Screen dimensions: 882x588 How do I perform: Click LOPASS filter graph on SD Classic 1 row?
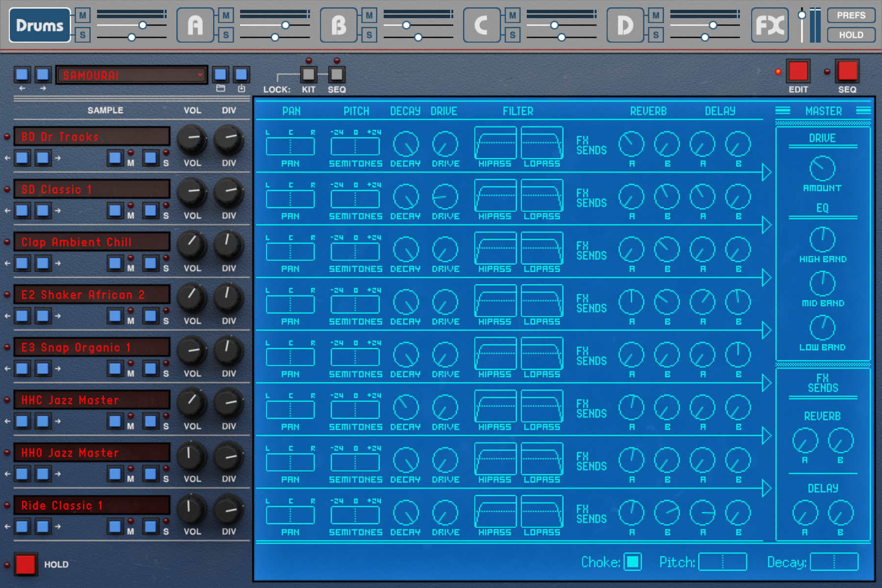click(x=541, y=196)
